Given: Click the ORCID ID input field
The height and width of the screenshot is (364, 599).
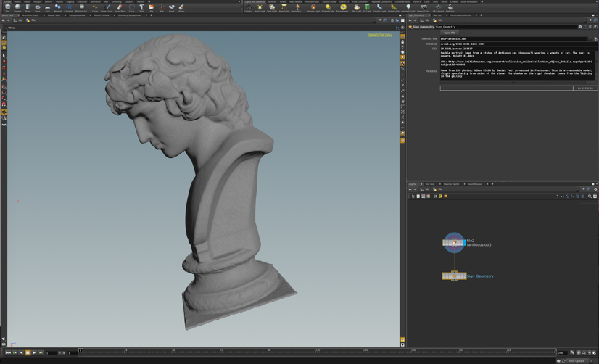Looking at the screenshot, I should coord(519,44).
